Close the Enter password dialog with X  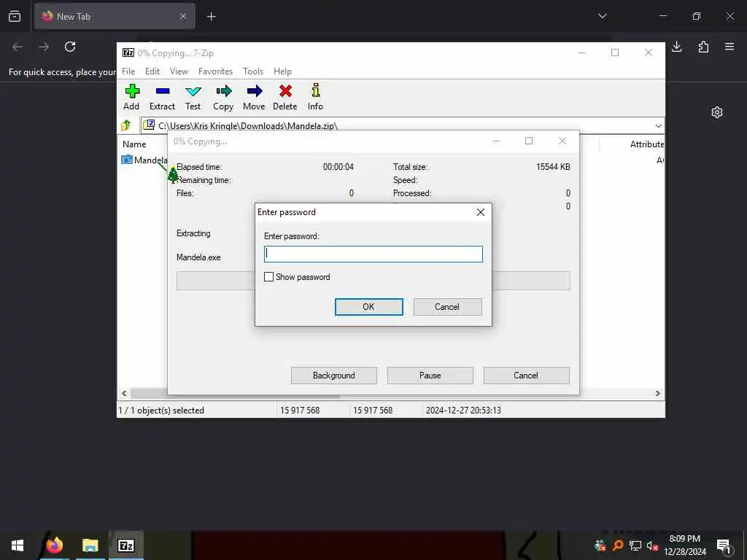[x=481, y=212]
